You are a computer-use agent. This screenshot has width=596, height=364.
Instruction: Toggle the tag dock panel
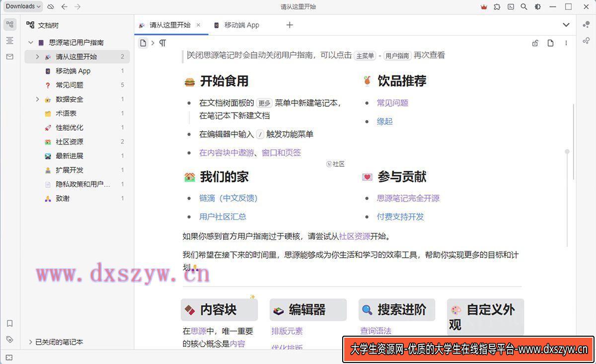(x=9, y=339)
